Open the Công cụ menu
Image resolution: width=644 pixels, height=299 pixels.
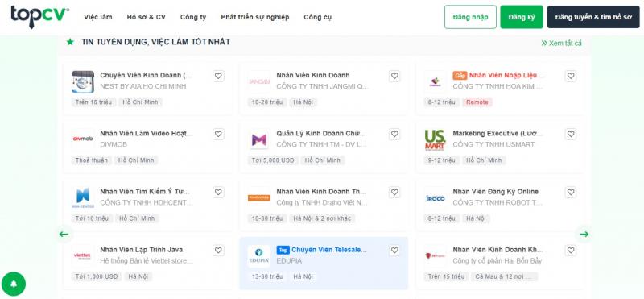point(317,17)
